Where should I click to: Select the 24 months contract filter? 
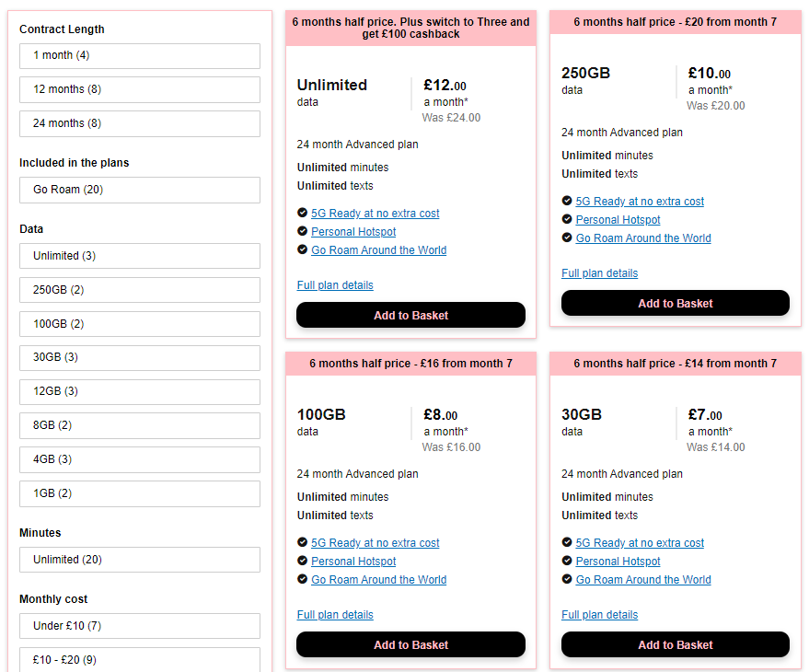(140, 123)
